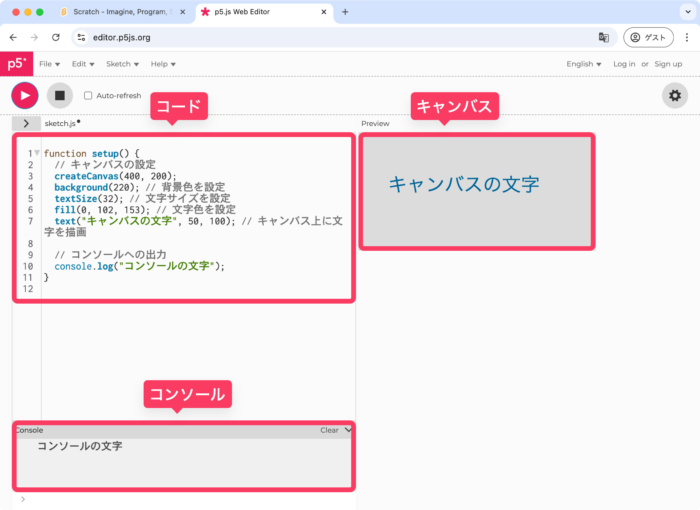Open a new browser tab
Image resolution: width=700 pixels, height=510 pixels.
(x=345, y=12)
